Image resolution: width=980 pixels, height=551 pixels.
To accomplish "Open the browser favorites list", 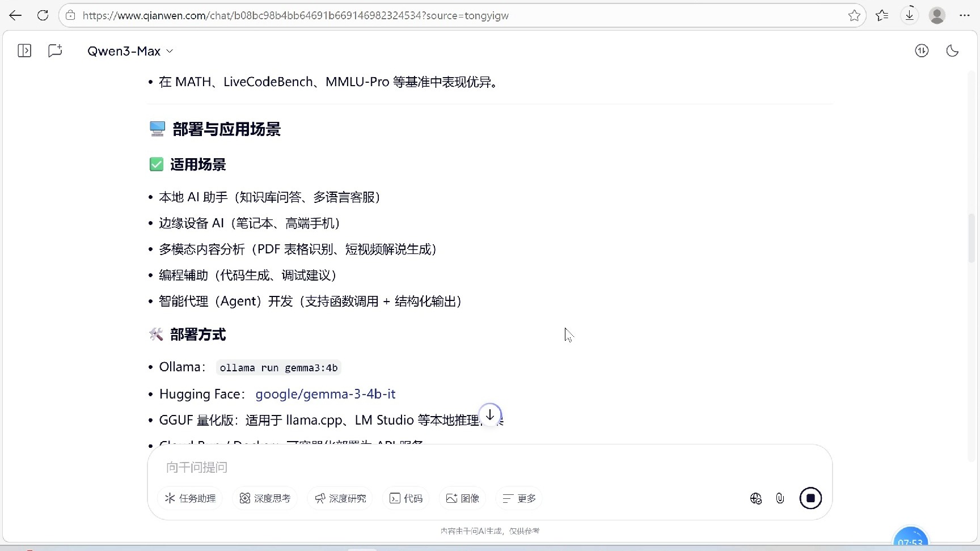I will [x=882, y=15].
